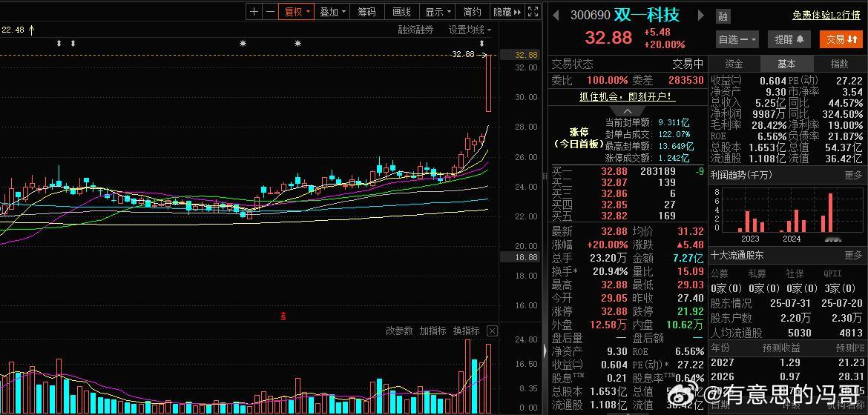Viewport: 868px width, 415px height.
Task: Open 免费体验L2行情 link
Action: (826, 16)
